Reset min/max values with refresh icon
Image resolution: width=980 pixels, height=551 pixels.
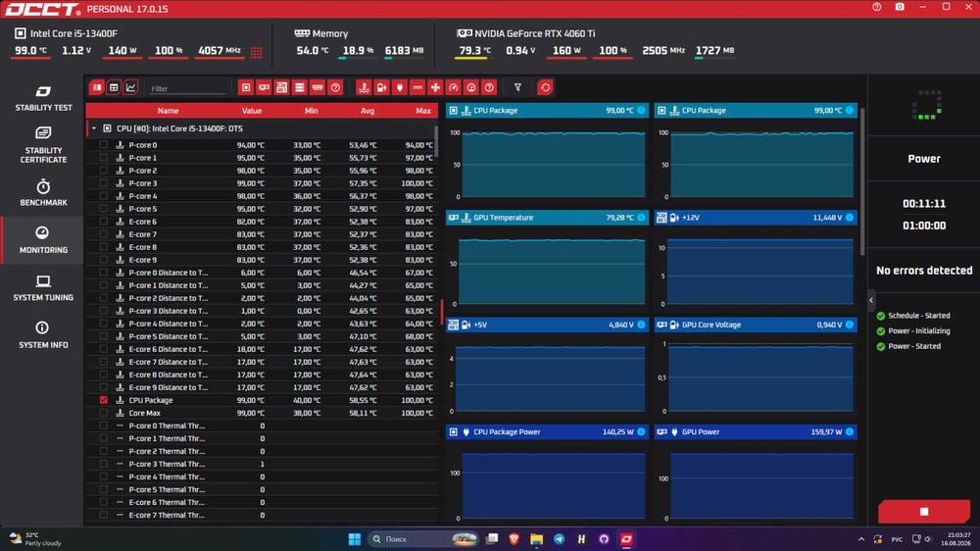(545, 87)
